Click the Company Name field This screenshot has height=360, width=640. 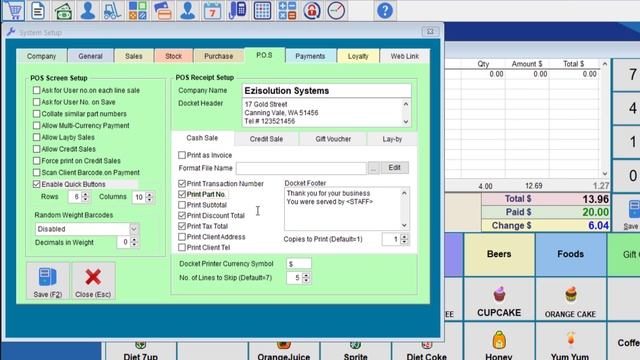(326, 91)
